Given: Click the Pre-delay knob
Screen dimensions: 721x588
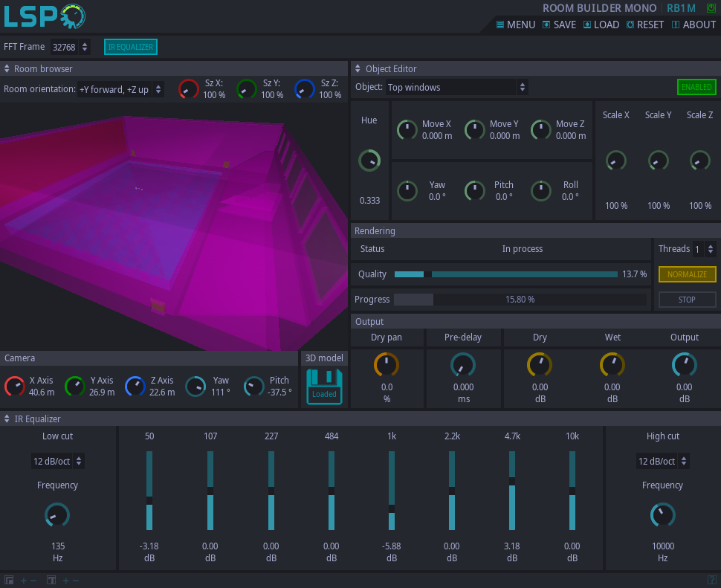Looking at the screenshot, I should (462, 365).
